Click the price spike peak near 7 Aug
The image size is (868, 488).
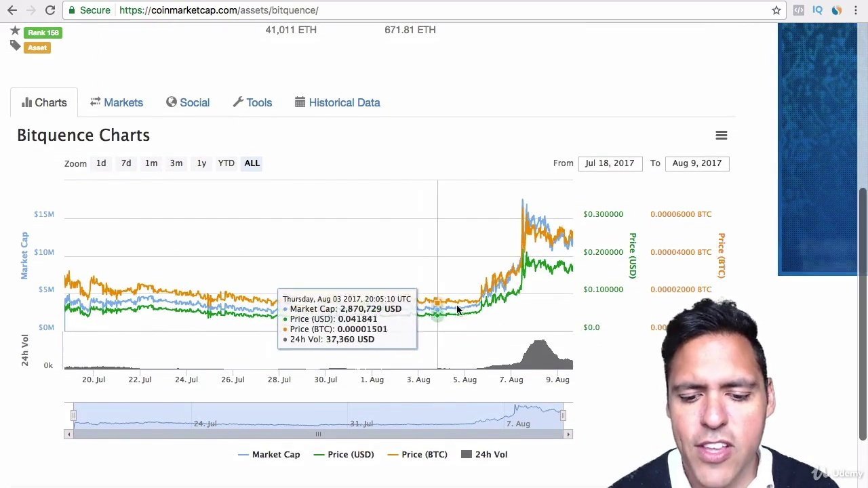click(x=522, y=201)
